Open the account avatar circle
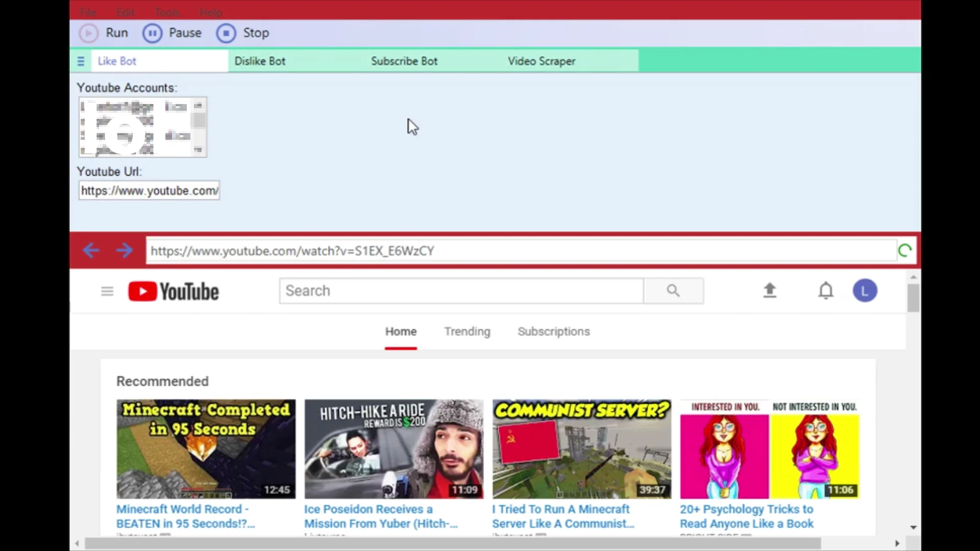Screen dimensions: 980x551 click(x=865, y=290)
